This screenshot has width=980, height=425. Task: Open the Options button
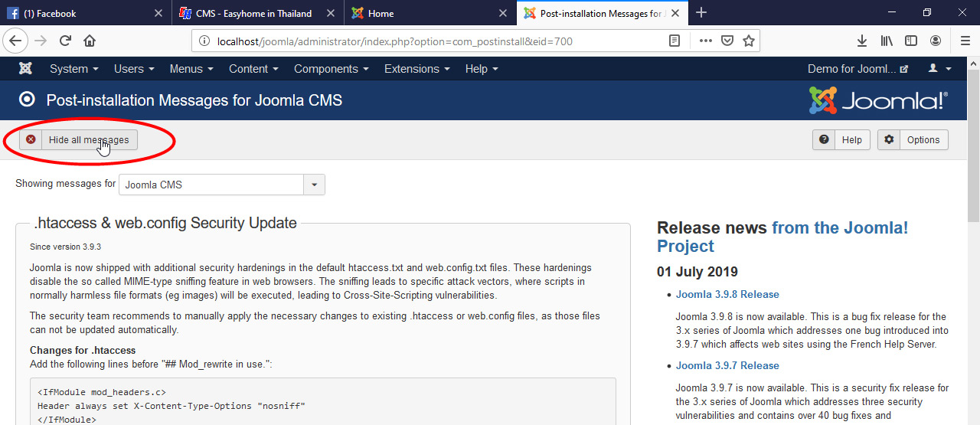pos(913,139)
